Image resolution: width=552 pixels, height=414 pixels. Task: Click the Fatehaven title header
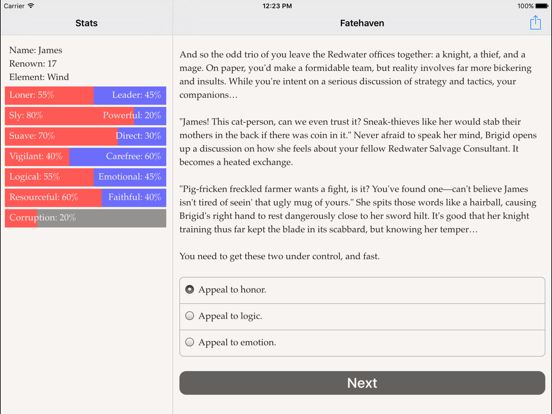click(362, 23)
